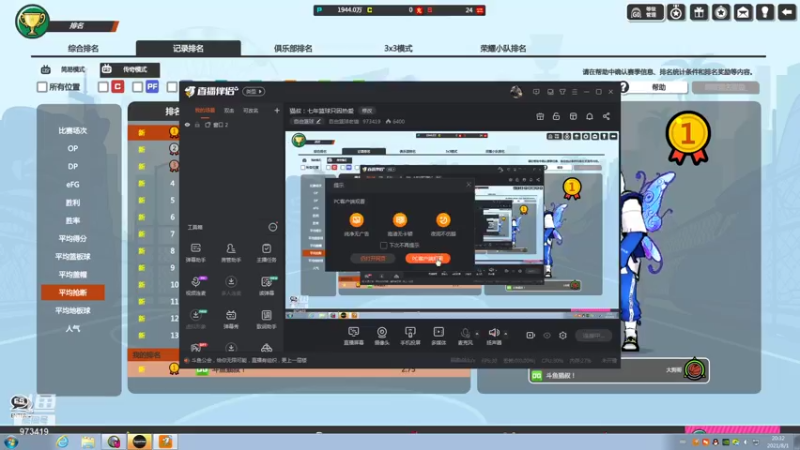Select 简易模式 mode tab
This screenshot has width=800, height=450.
tap(65, 69)
